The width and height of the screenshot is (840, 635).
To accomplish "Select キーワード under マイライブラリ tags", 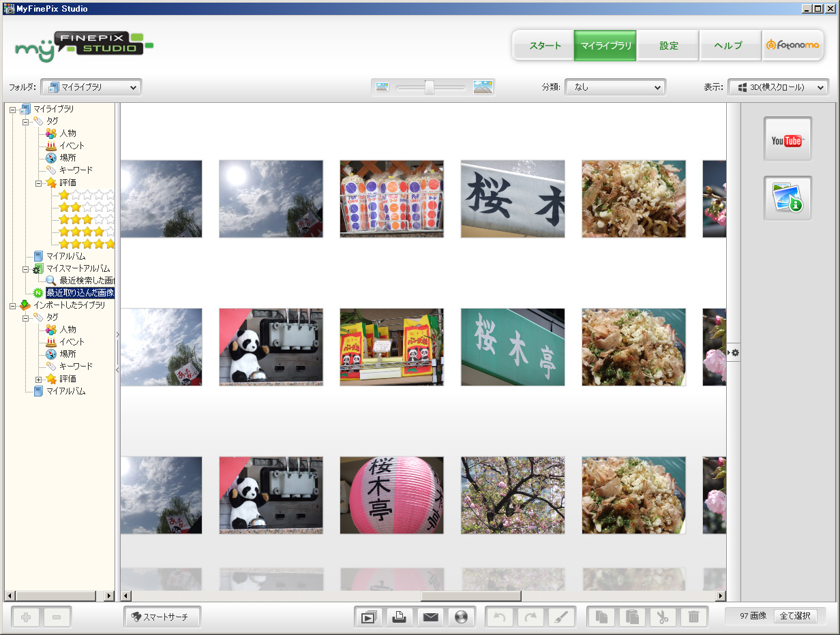I will [76, 170].
